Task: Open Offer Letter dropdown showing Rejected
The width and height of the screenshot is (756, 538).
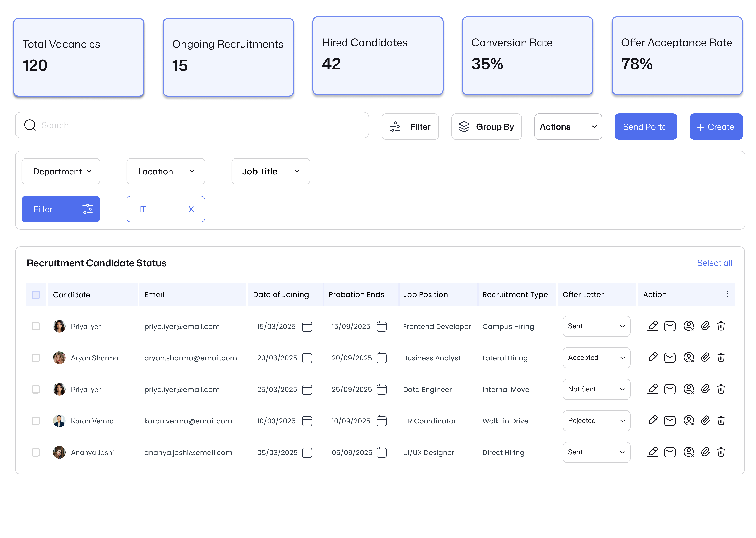Action: pyautogui.click(x=596, y=421)
